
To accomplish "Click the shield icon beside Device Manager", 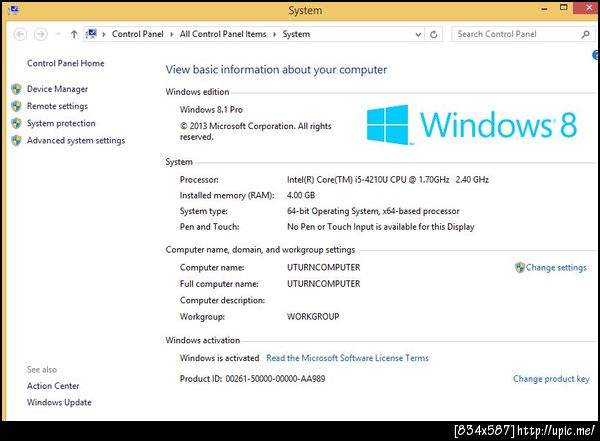I will click(x=16, y=89).
